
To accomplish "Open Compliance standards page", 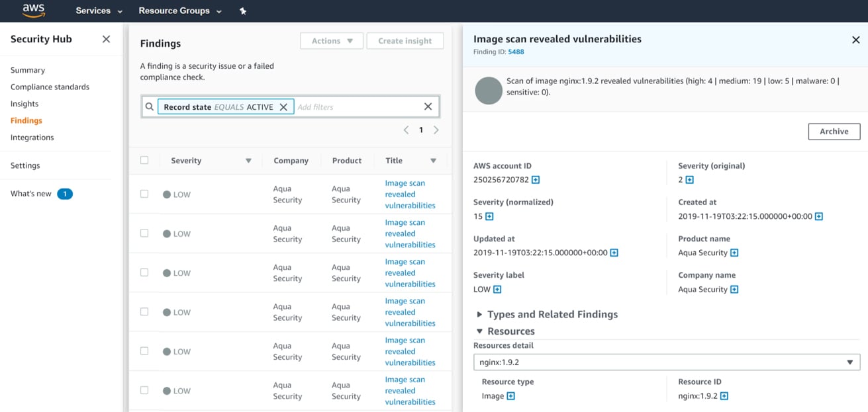I will 50,87.
